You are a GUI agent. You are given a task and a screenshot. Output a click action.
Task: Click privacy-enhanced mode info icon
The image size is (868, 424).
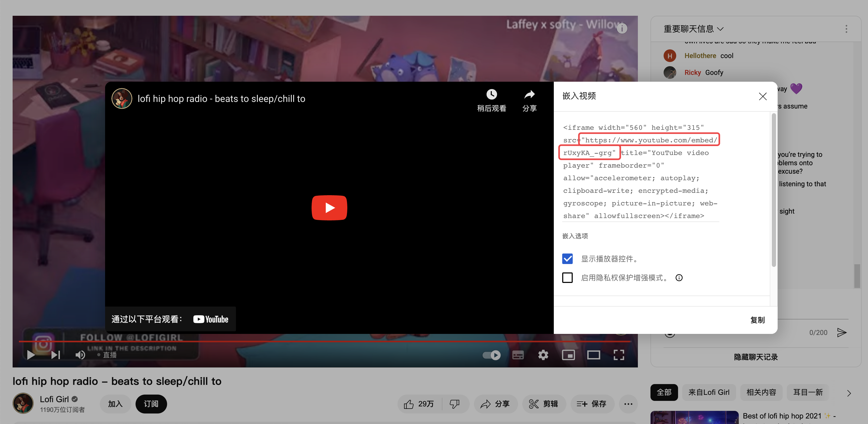(679, 278)
